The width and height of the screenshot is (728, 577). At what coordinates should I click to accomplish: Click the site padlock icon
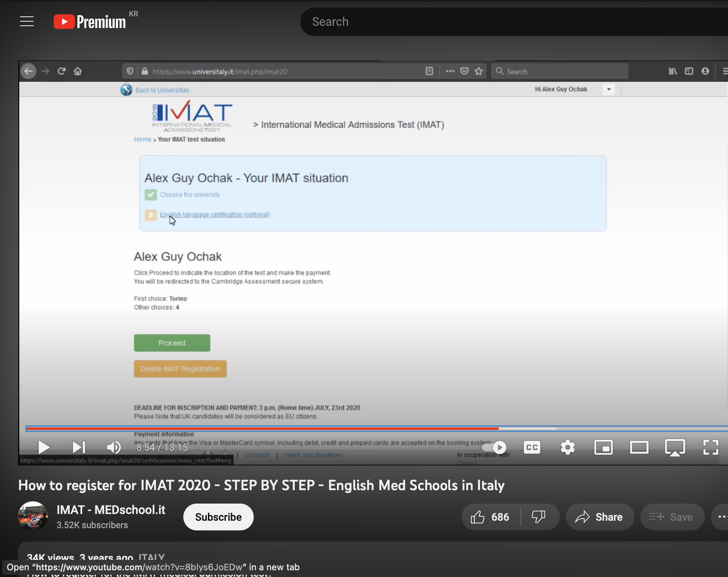click(x=145, y=71)
